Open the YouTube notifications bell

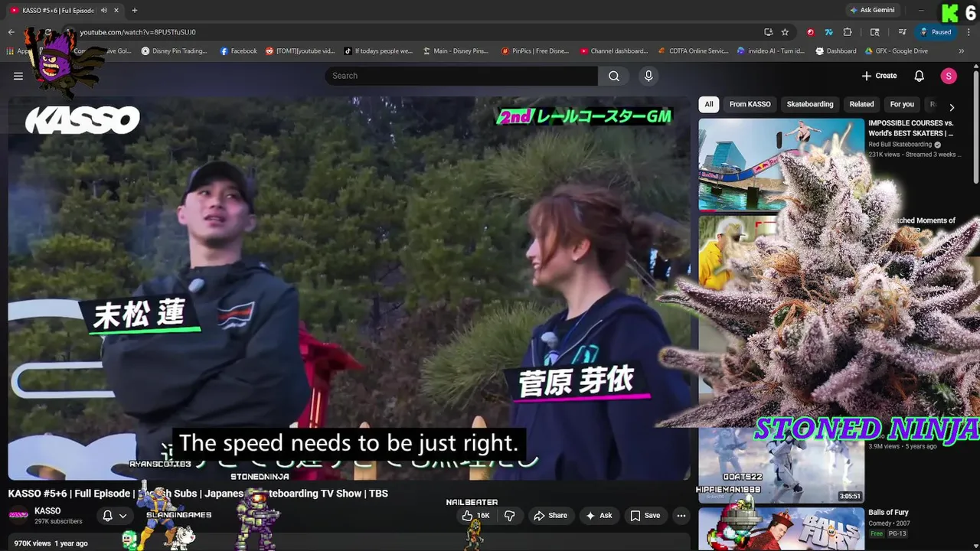point(920,76)
